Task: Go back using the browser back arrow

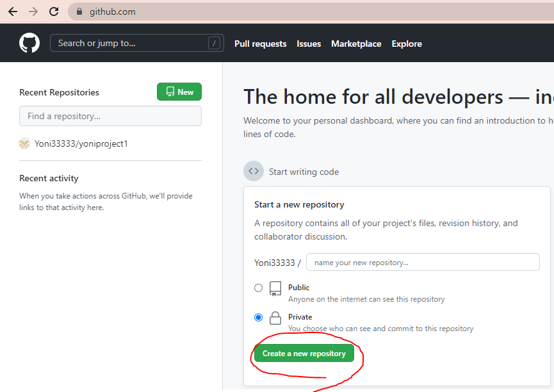Action: pyautogui.click(x=13, y=12)
